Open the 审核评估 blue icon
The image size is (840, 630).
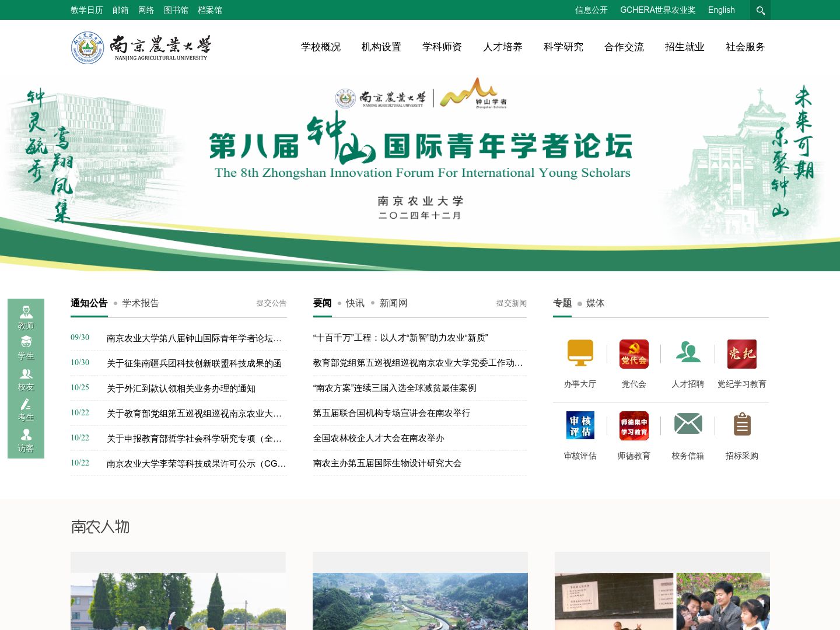pyautogui.click(x=580, y=425)
